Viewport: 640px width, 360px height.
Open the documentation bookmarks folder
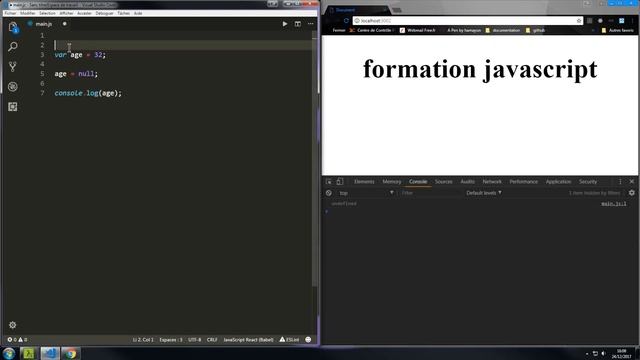(x=502, y=30)
